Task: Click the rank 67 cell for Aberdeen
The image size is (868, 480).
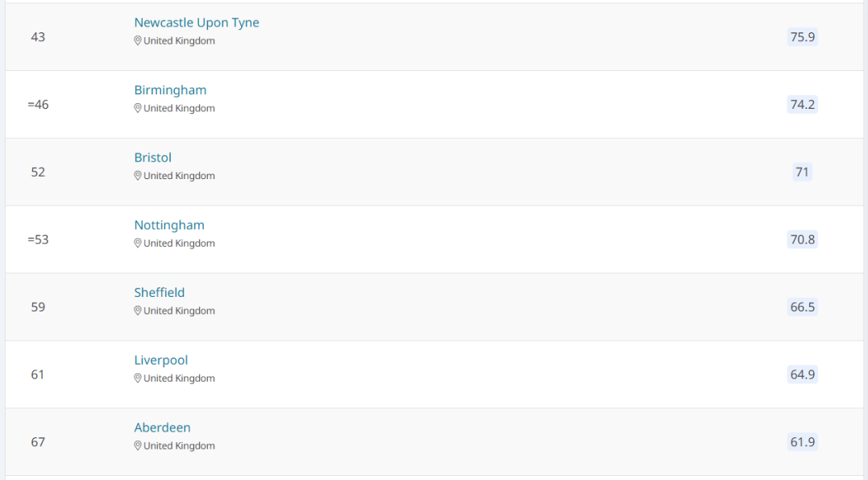Action: [x=38, y=442]
